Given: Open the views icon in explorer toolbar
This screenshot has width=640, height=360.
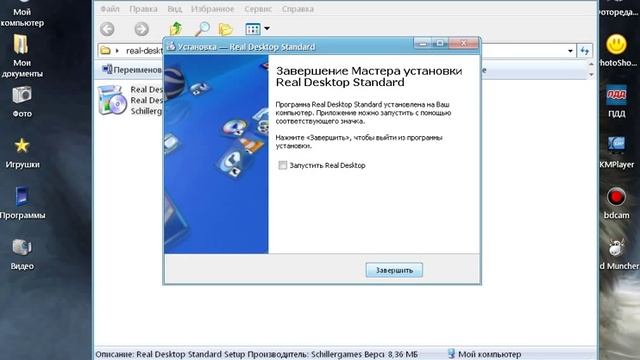Looking at the screenshot, I should [x=253, y=29].
